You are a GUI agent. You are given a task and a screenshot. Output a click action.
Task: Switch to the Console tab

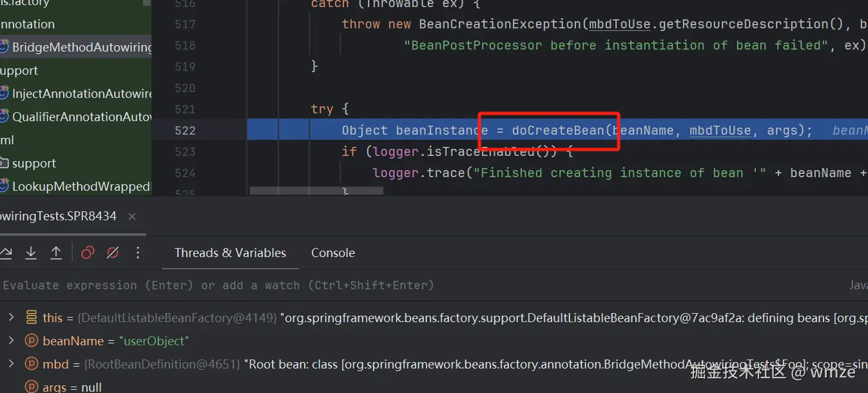click(x=333, y=253)
